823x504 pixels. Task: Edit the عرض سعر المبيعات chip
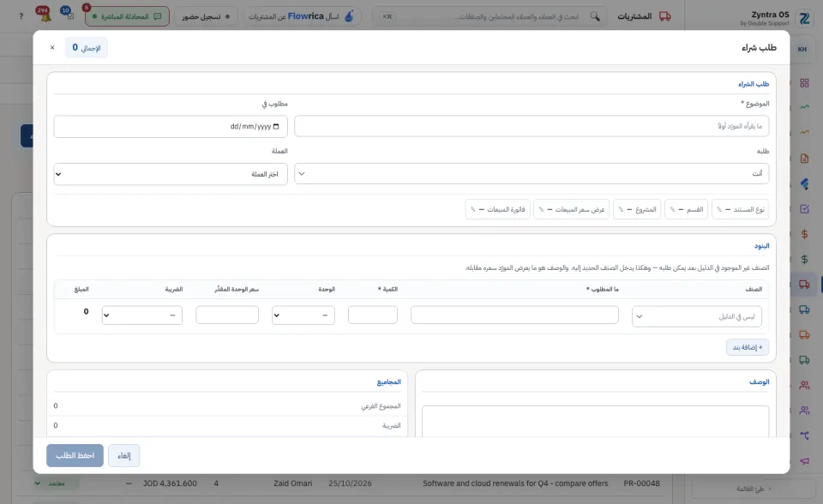(x=571, y=209)
